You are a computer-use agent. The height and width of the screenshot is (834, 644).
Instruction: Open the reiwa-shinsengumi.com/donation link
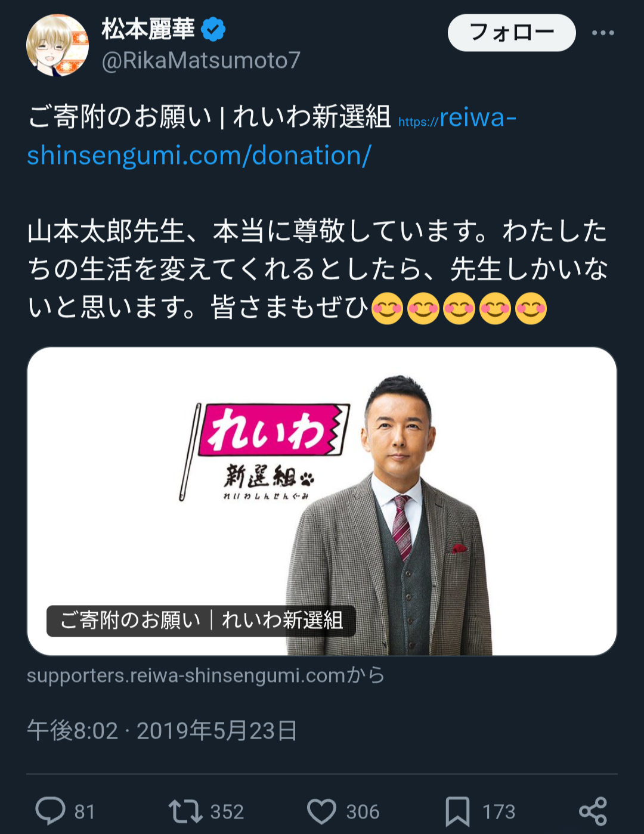[x=272, y=136]
